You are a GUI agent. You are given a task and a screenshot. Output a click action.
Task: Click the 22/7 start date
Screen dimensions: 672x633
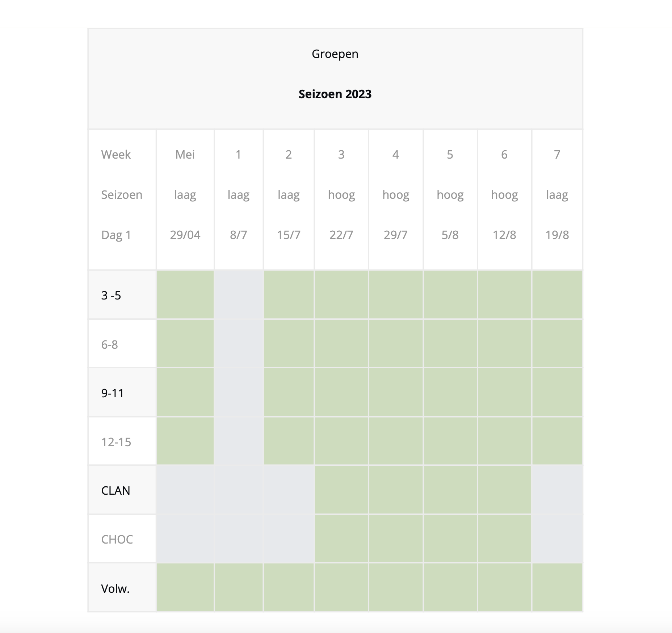click(341, 235)
